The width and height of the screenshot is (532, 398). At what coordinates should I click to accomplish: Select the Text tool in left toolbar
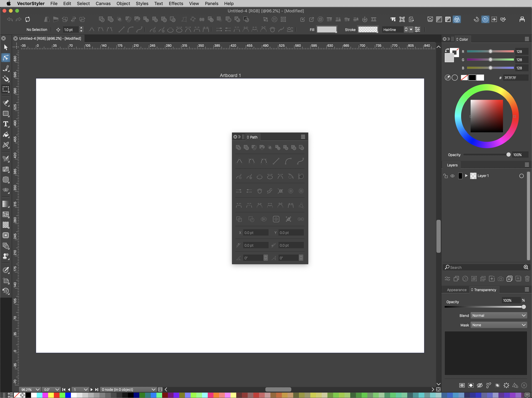click(6, 124)
